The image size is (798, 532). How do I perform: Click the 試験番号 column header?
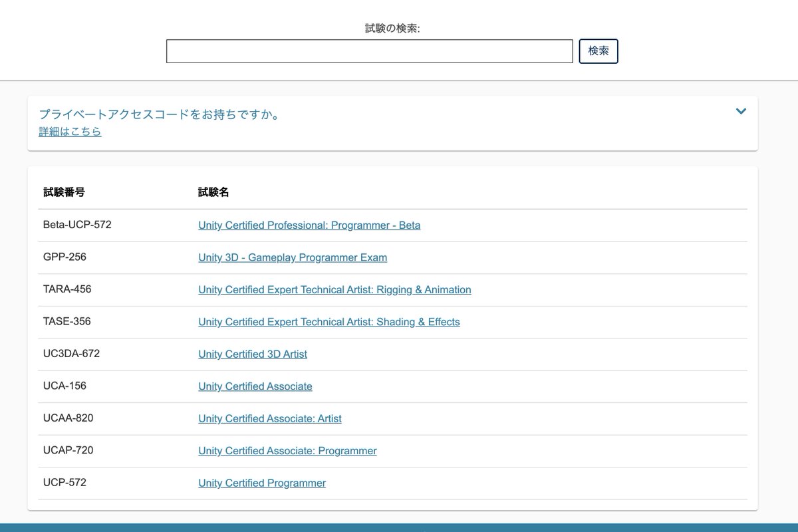(64, 192)
